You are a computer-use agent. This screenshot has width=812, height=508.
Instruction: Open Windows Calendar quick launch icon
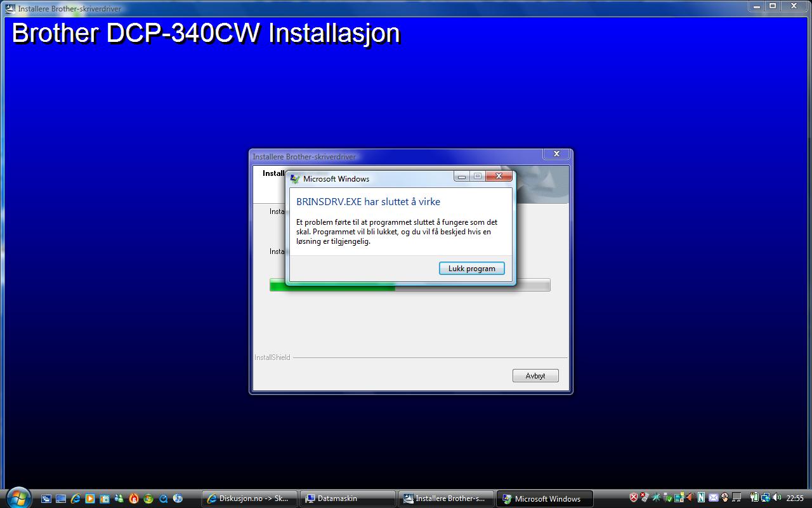pos(105,498)
